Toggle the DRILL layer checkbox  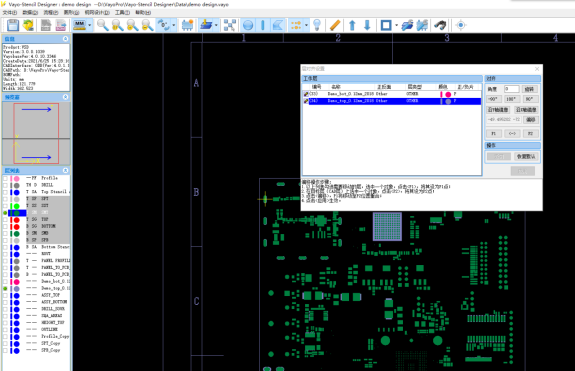tap(5, 185)
